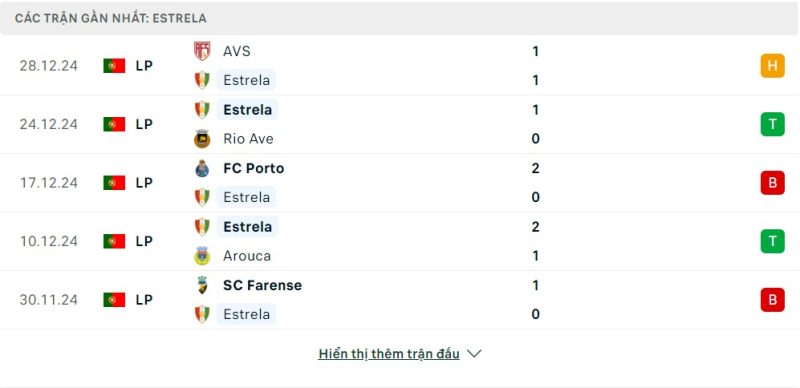Click green T badge for Rio Ave match
Viewport: 800px width, 388px height.
point(772,124)
